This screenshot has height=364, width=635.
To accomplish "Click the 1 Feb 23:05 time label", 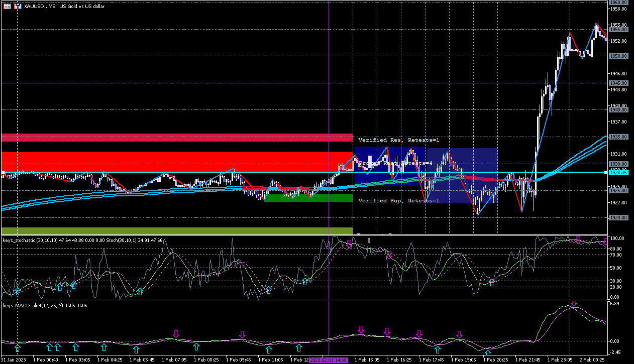I will pos(560,360).
